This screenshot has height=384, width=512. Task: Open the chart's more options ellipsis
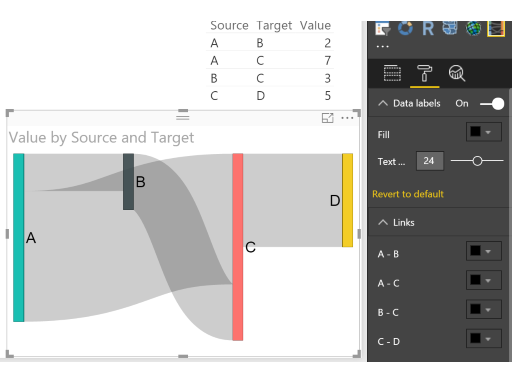click(x=347, y=118)
